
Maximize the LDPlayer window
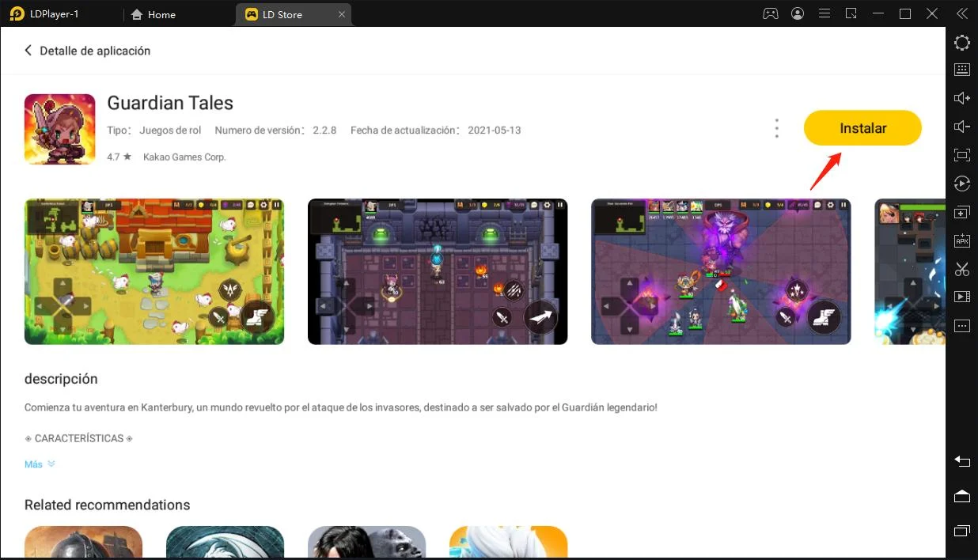(905, 14)
